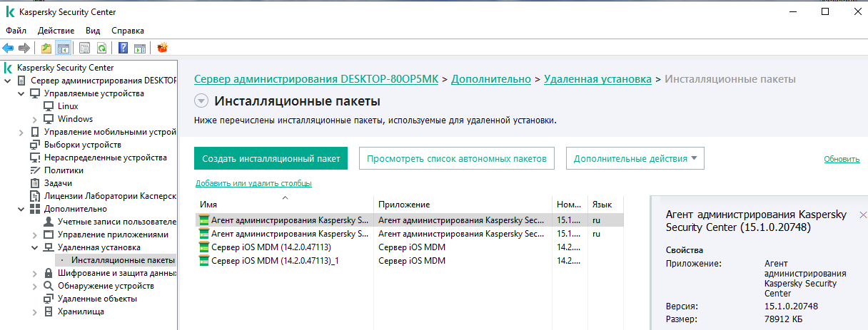Image resolution: width=868 pixels, height=330 pixels.
Task: Click the blue Back arrow in toolbar
Action: [8, 48]
